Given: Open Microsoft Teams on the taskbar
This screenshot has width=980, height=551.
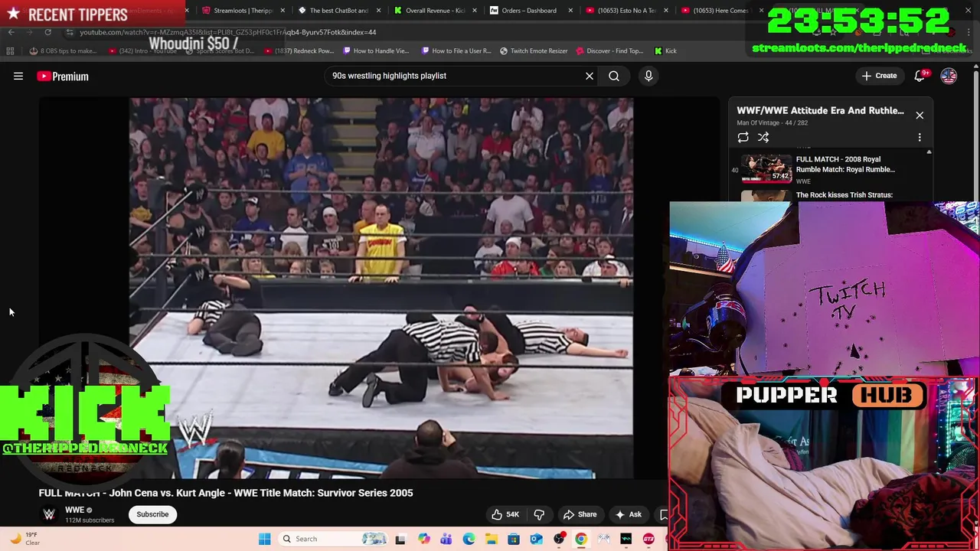Looking at the screenshot, I should tap(446, 539).
